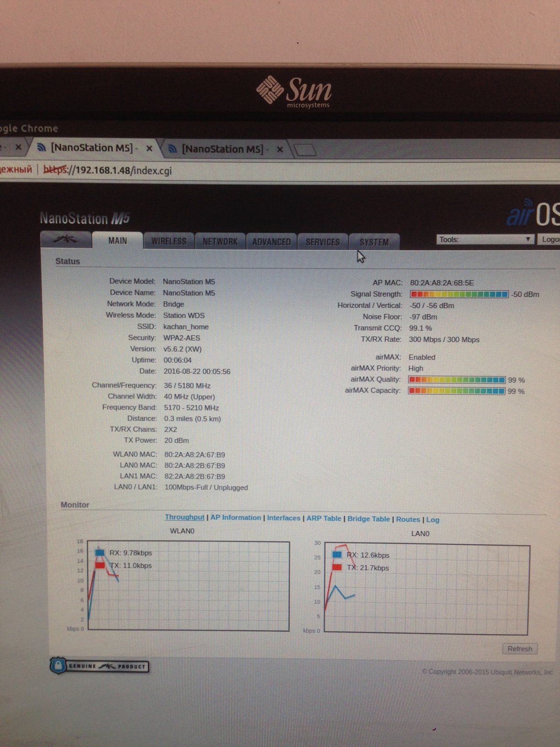The width and height of the screenshot is (560, 747).
Task: Click the Transmit CCQ value 99.1 %
Action: pos(420,328)
